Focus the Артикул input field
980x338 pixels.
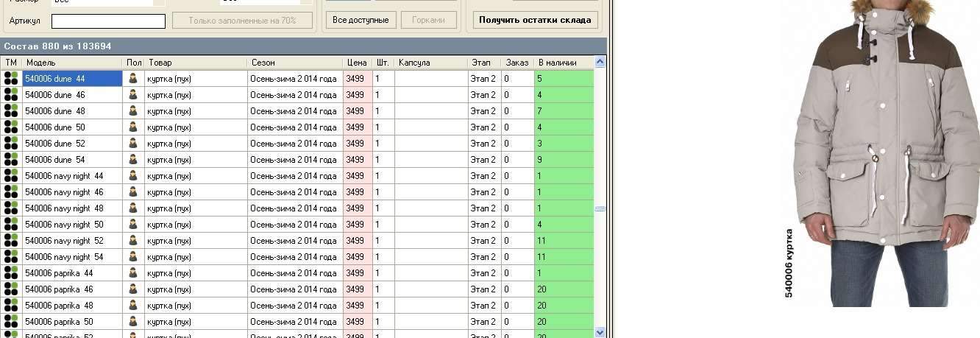coord(108,21)
